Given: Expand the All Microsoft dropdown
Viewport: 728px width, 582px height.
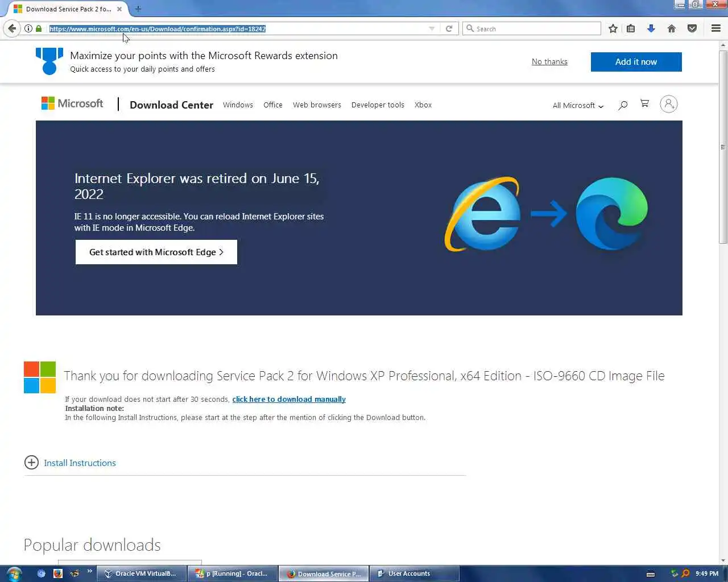Looking at the screenshot, I should pyautogui.click(x=578, y=105).
